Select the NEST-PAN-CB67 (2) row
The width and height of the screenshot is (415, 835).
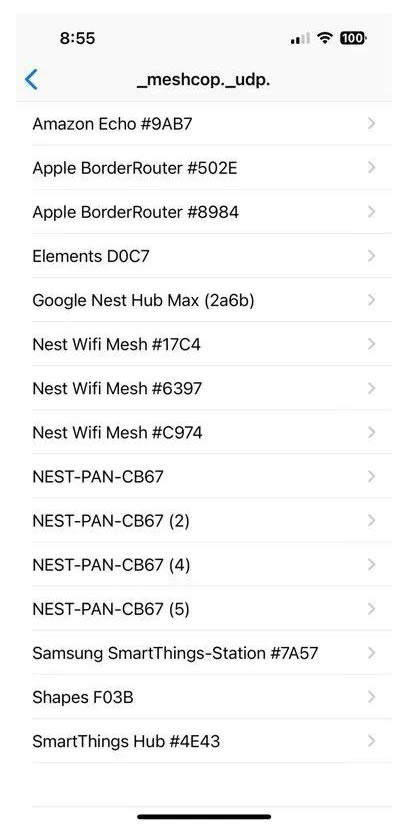(x=211, y=521)
